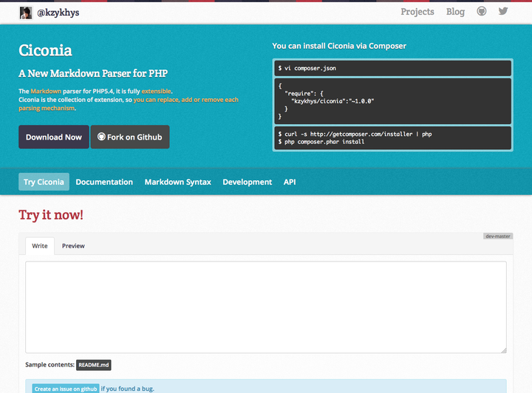Load the README.md sample contents
The width and height of the screenshot is (532, 393).
(94, 365)
